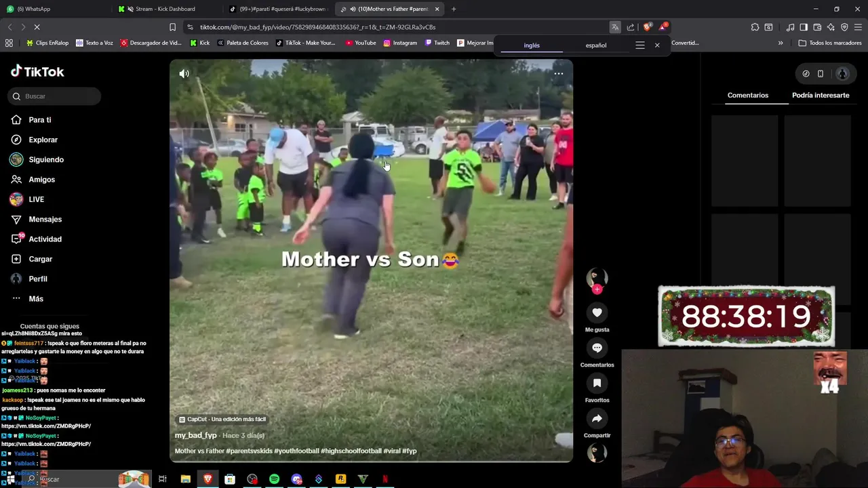This screenshot has height=488, width=868.
Task: Click the TikTok logo
Action: coord(37,71)
